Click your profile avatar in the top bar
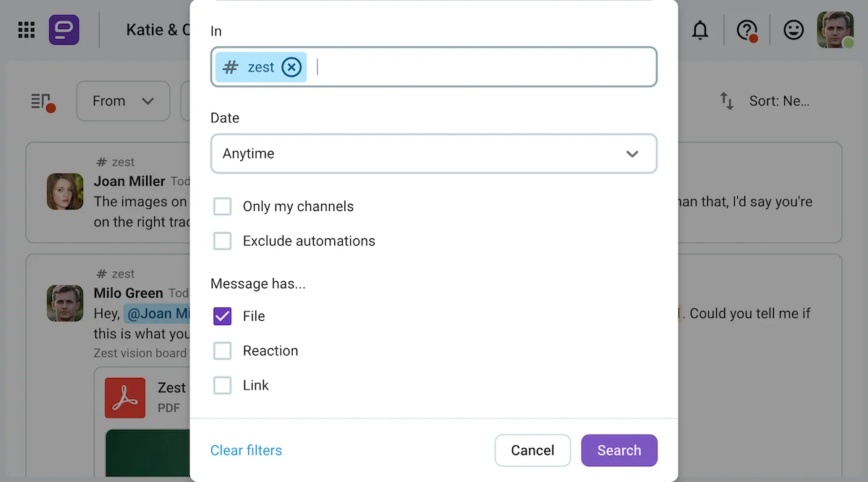This screenshot has height=482, width=868. 835,29
